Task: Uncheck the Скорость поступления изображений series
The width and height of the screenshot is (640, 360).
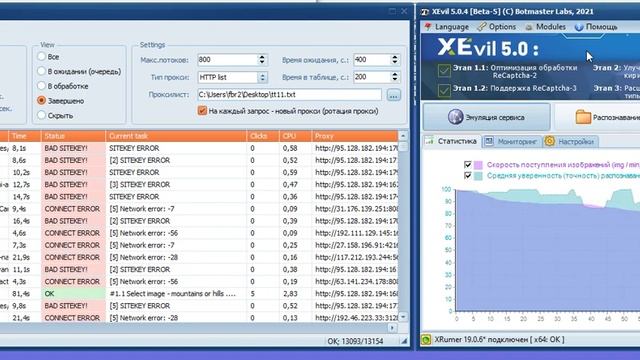Action: pos(468,164)
